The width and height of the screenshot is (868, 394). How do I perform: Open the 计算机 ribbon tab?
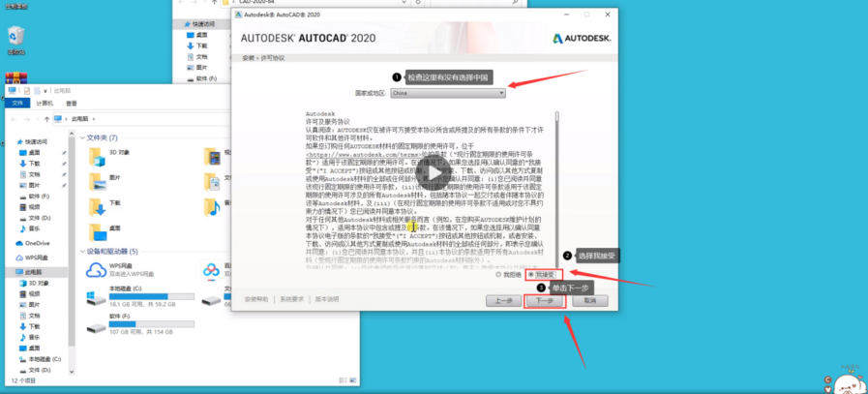point(45,103)
